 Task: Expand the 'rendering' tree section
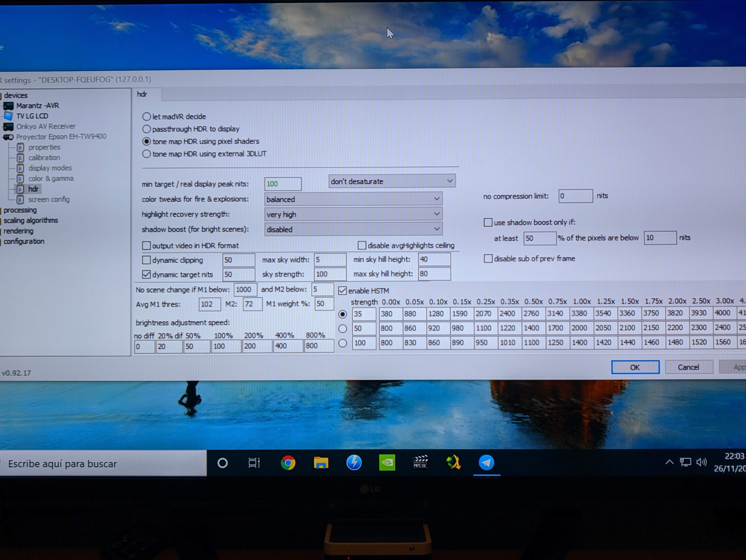pyautogui.click(x=18, y=231)
